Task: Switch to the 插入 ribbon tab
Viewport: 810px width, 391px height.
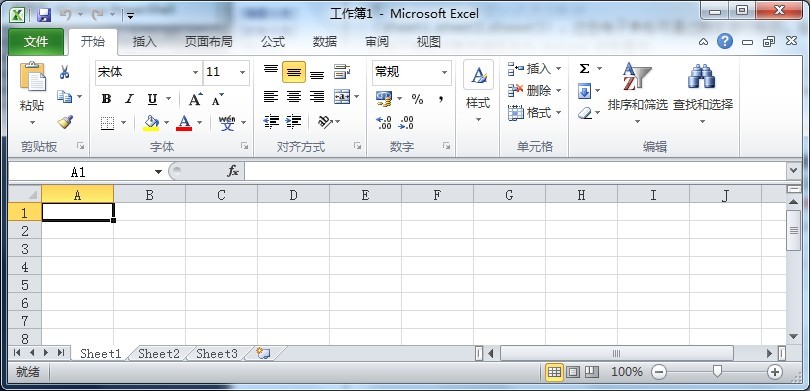Action: click(145, 42)
